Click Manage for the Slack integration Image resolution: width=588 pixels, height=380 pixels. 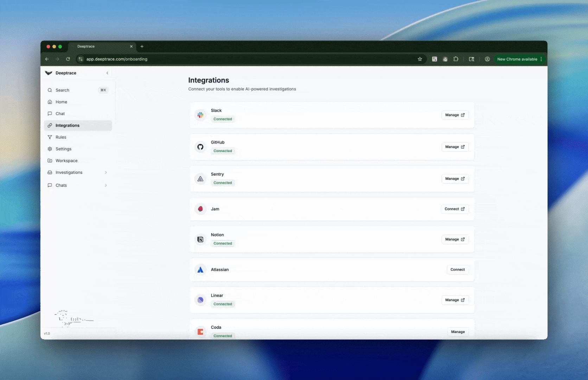pos(455,115)
